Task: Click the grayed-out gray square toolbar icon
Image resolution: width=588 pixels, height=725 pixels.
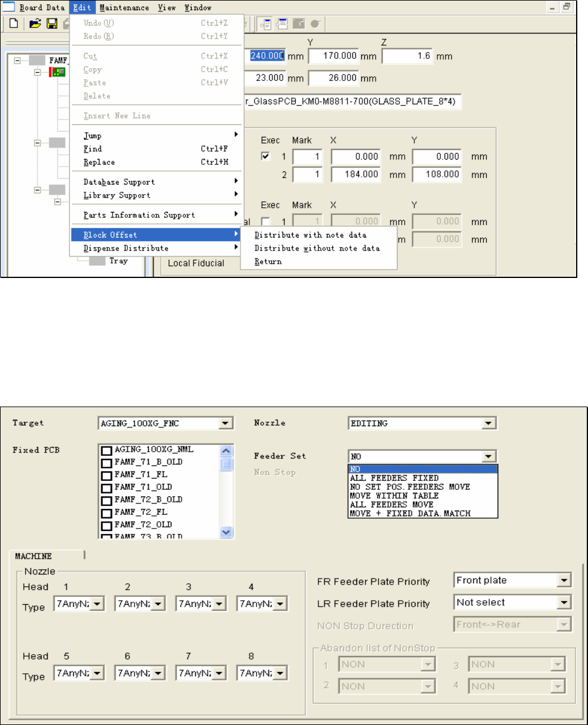Action: coord(298,24)
